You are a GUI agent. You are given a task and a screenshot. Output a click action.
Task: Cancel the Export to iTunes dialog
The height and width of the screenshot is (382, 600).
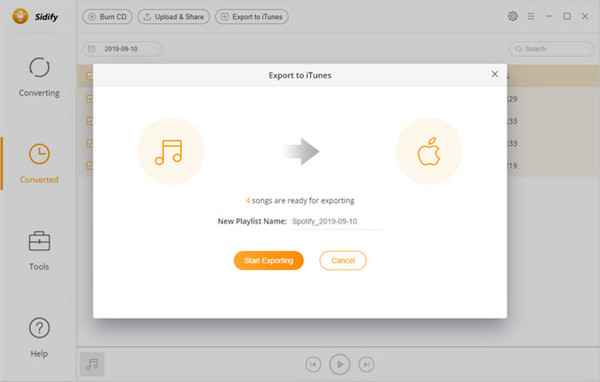[343, 260]
